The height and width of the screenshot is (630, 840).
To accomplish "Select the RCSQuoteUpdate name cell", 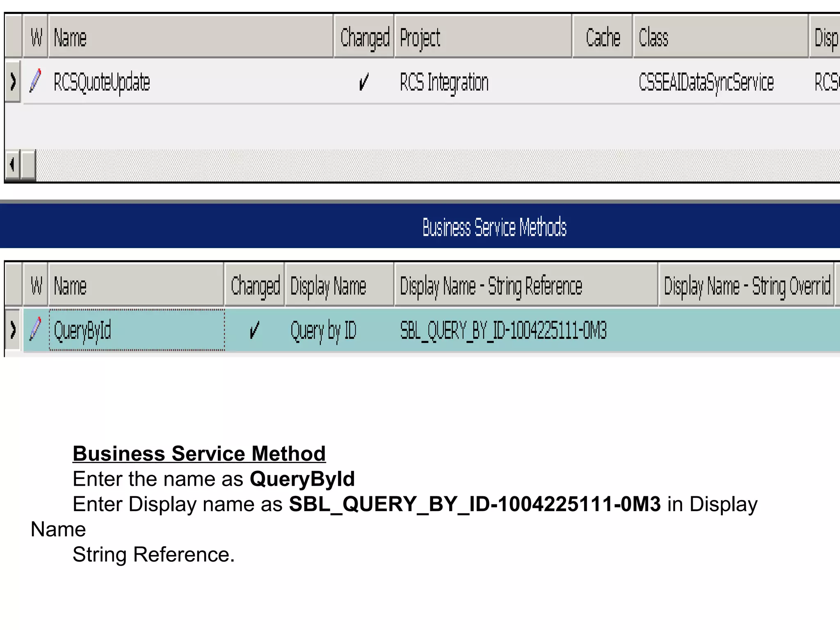I will (191, 81).
